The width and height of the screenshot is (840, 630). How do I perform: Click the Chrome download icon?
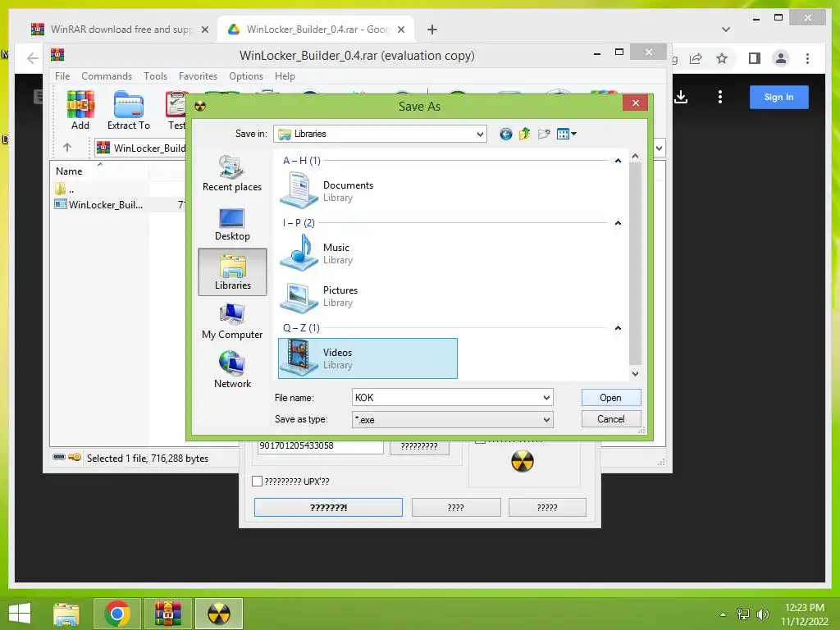[681, 97]
